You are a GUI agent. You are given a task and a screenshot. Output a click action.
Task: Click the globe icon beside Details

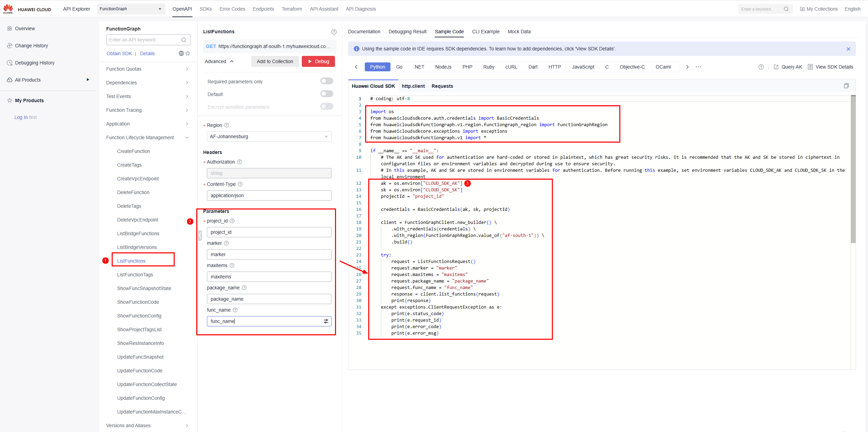181,53
